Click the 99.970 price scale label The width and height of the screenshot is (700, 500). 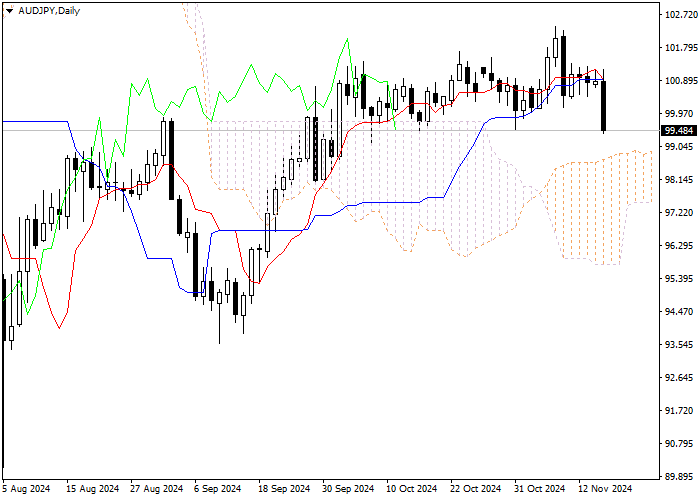[x=681, y=114]
